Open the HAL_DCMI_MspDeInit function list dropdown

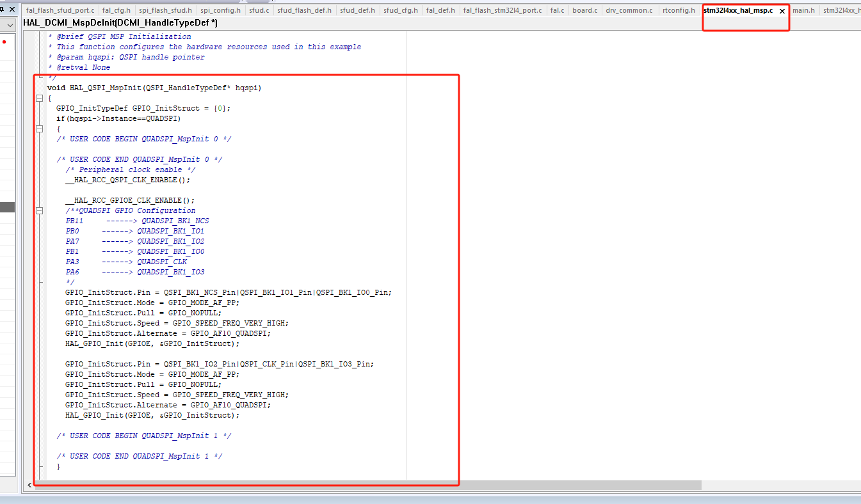120,23
